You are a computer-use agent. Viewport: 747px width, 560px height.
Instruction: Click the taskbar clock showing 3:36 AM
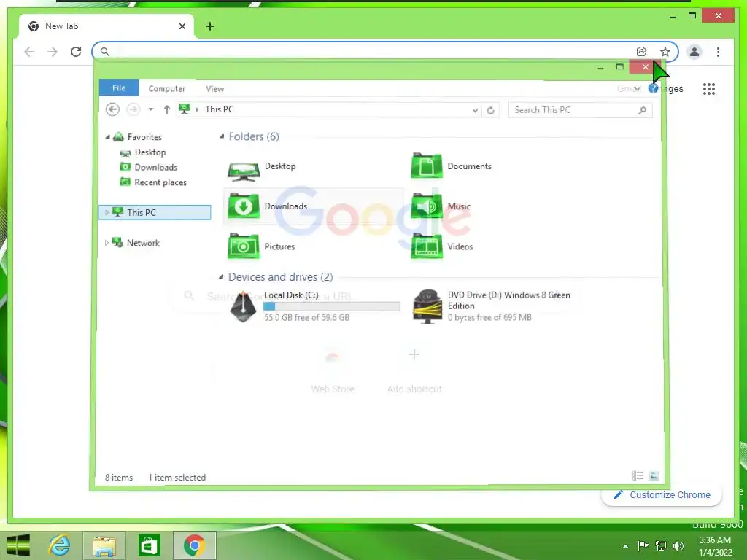(x=715, y=540)
